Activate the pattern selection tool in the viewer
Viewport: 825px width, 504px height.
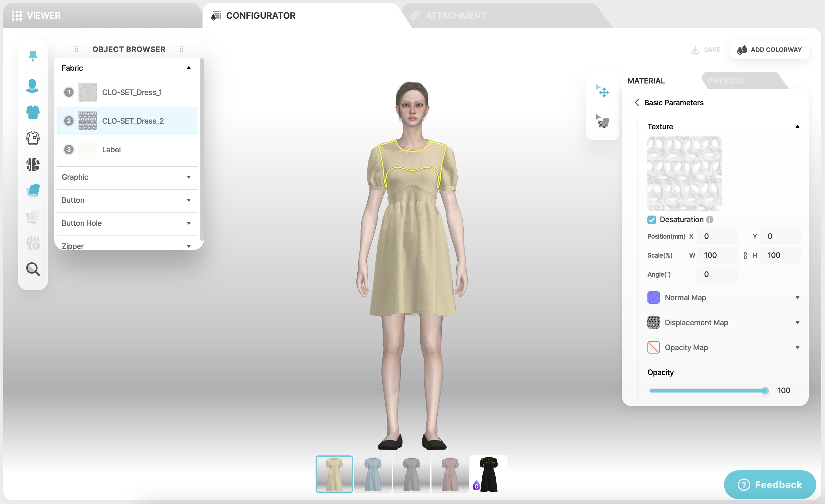point(602,121)
